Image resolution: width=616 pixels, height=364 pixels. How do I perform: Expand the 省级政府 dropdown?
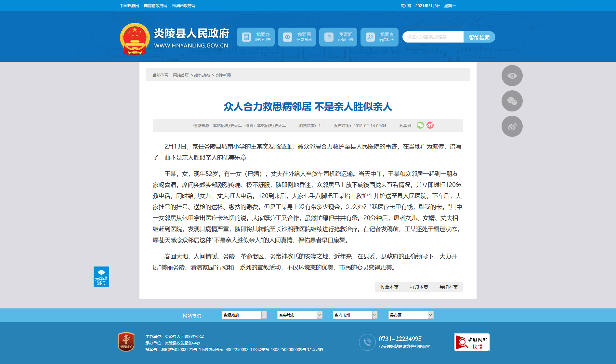click(244, 315)
